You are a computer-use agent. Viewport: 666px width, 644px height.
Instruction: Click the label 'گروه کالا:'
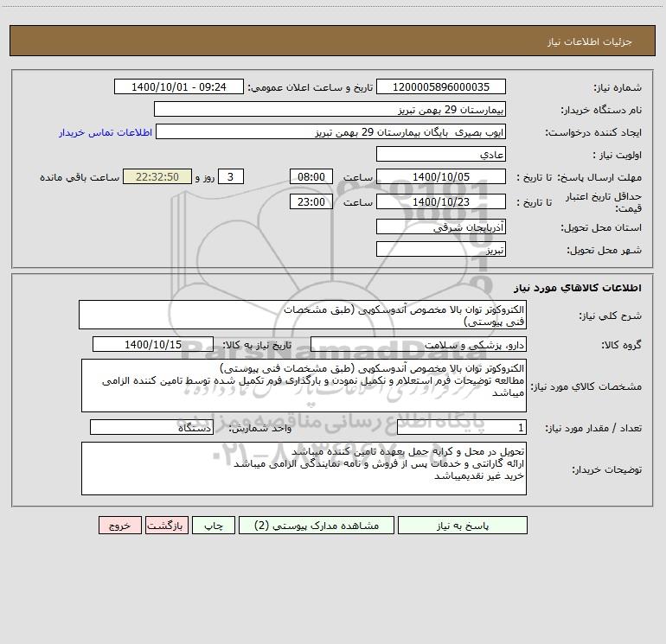click(x=621, y=345)
